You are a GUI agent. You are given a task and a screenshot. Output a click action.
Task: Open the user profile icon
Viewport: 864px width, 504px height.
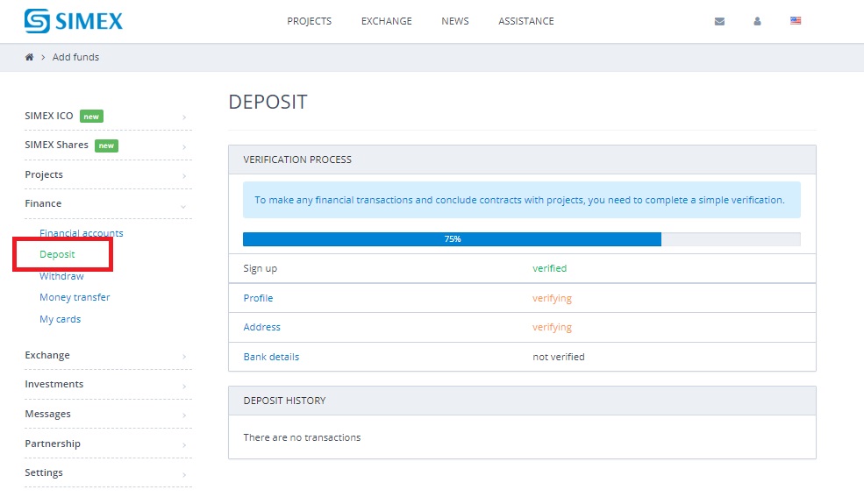(x=757, y=21)
